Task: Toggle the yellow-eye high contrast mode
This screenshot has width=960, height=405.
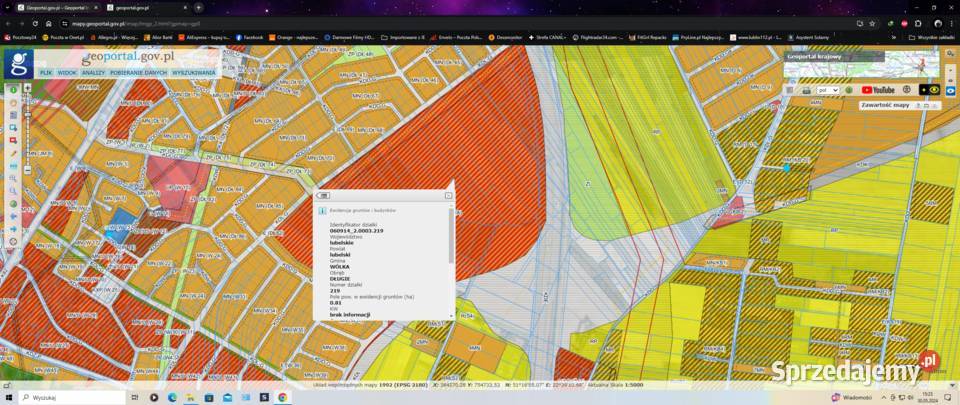Action: coord(929,90)
